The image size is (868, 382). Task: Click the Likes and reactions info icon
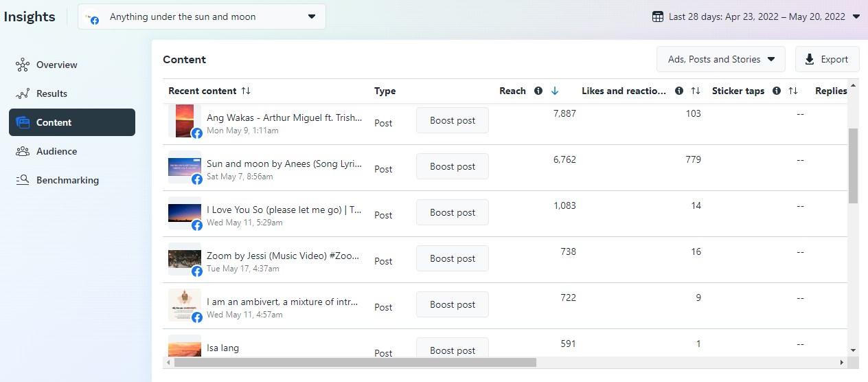pos(679,91)
